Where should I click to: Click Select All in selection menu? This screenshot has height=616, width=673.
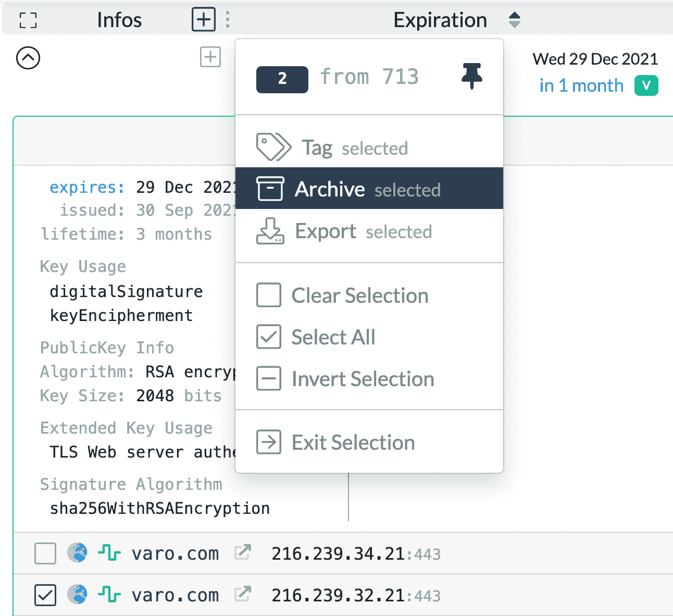pyautogui.click(x=333, y=337)
